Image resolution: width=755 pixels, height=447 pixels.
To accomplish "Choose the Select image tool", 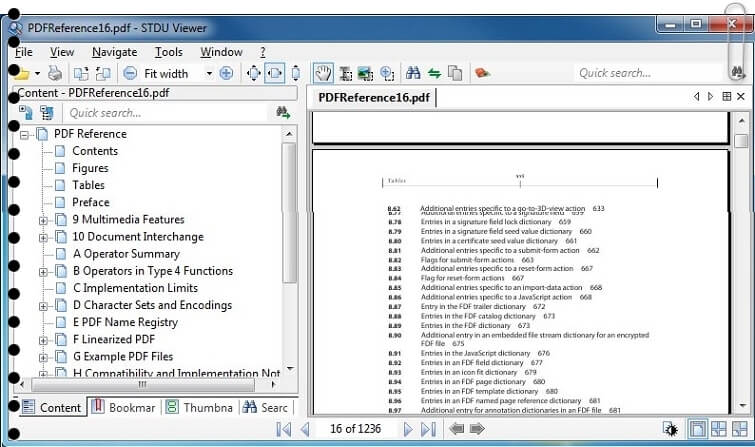I will tap(365, 73).
